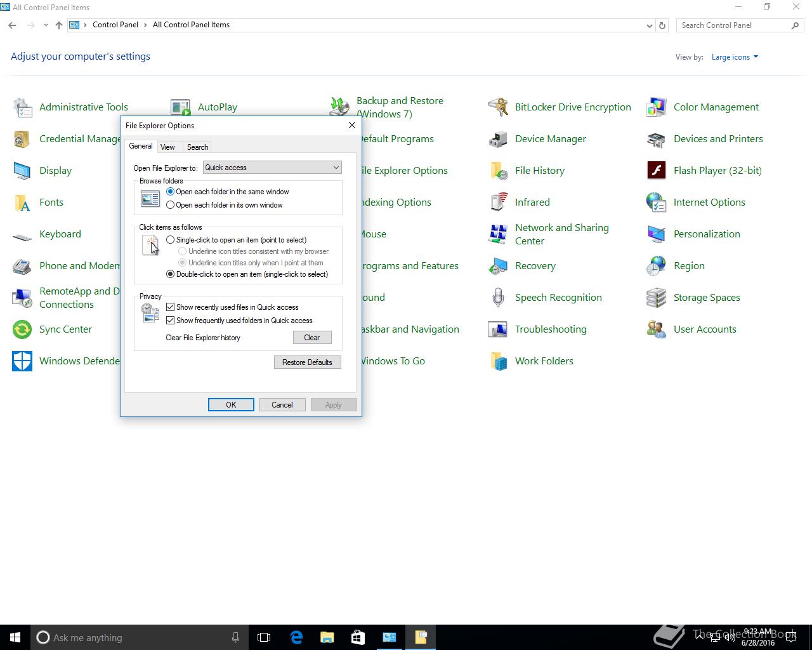Uncheck Show recently used files in Quick access
Viewport: 812px width, 650px height.
(170, 307)
